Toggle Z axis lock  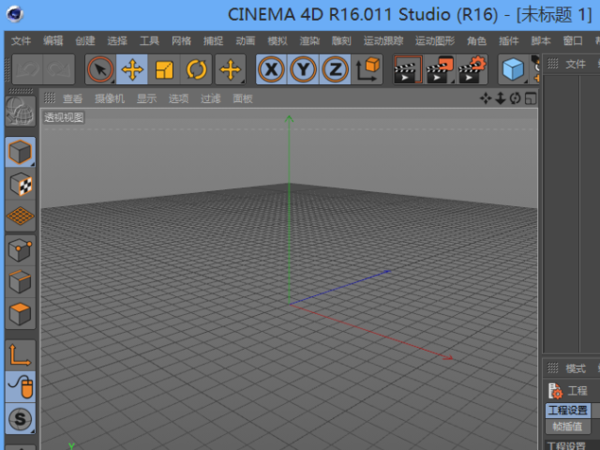(335, 69)
